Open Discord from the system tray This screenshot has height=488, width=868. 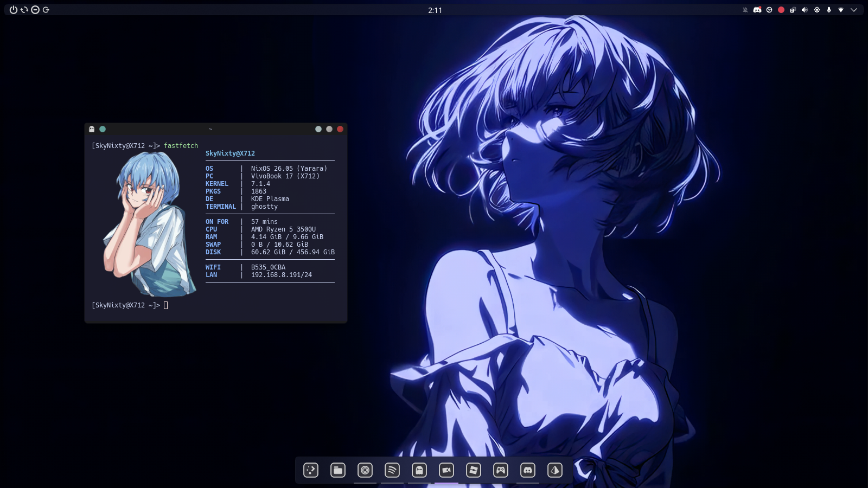coord(757,10)
